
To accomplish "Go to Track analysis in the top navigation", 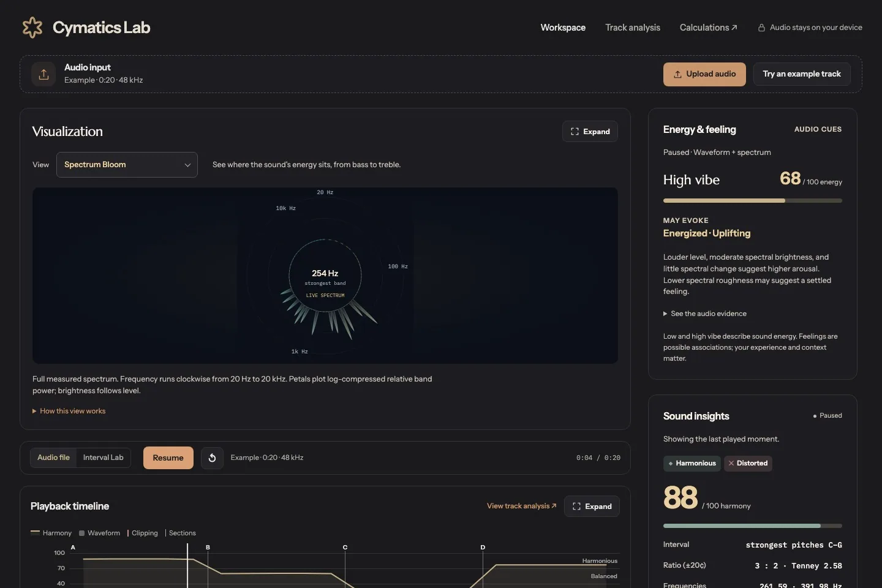I will (633, 28).
